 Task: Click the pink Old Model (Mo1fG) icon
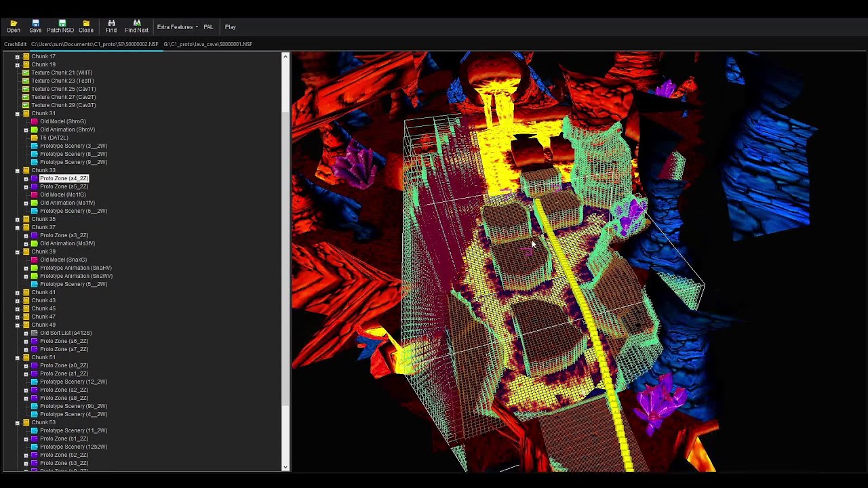coord(35,195)
